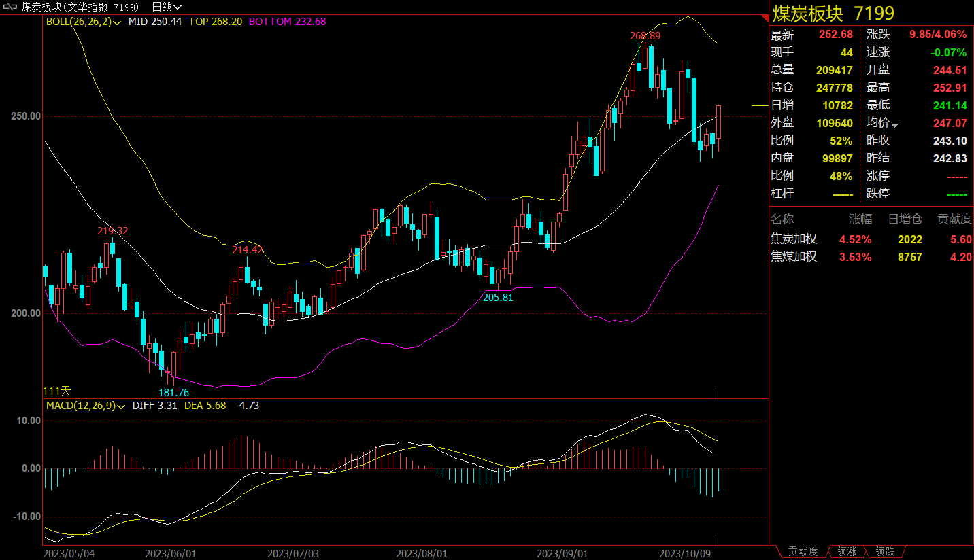Sort by the 名称 column header
Screen dimensions: 974x560
pyautogui.click(x=782, y=220)
